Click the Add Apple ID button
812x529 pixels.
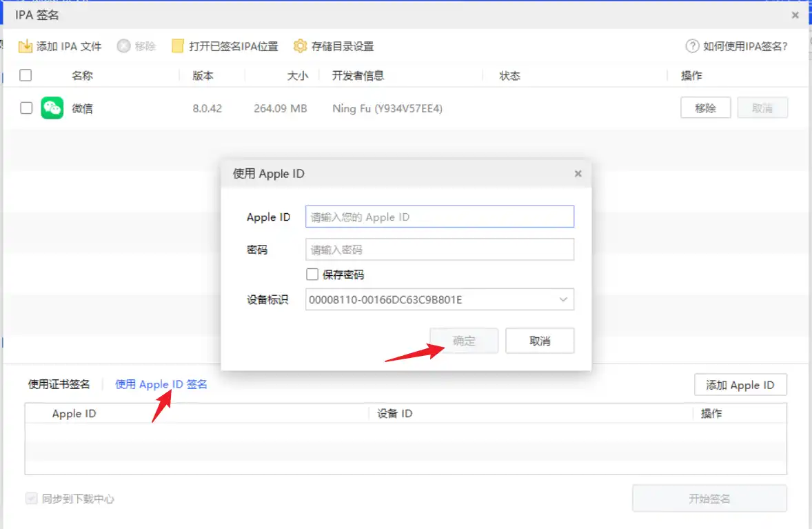740,385
